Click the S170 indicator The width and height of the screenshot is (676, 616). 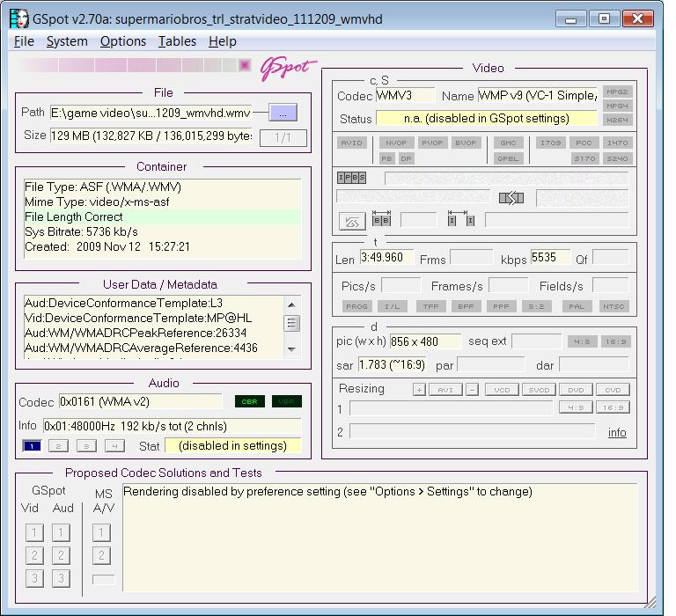point(584,158)
